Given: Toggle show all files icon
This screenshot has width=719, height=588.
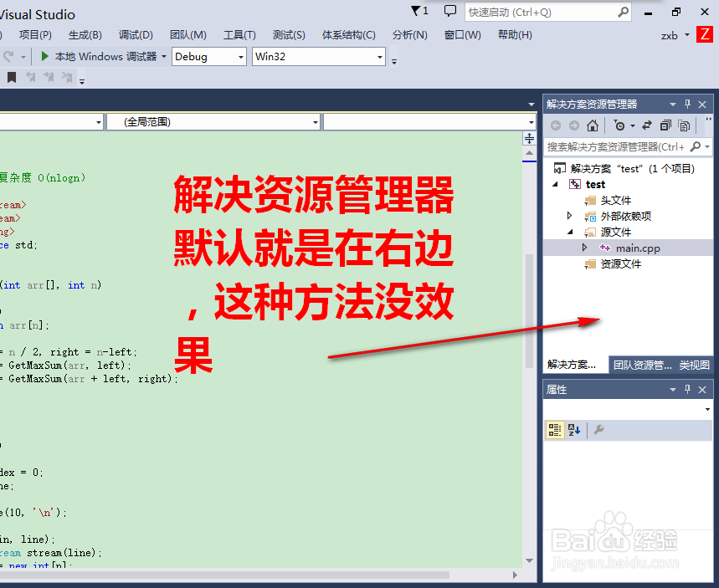Looking at the screenshot, I should tap(684, 125).
